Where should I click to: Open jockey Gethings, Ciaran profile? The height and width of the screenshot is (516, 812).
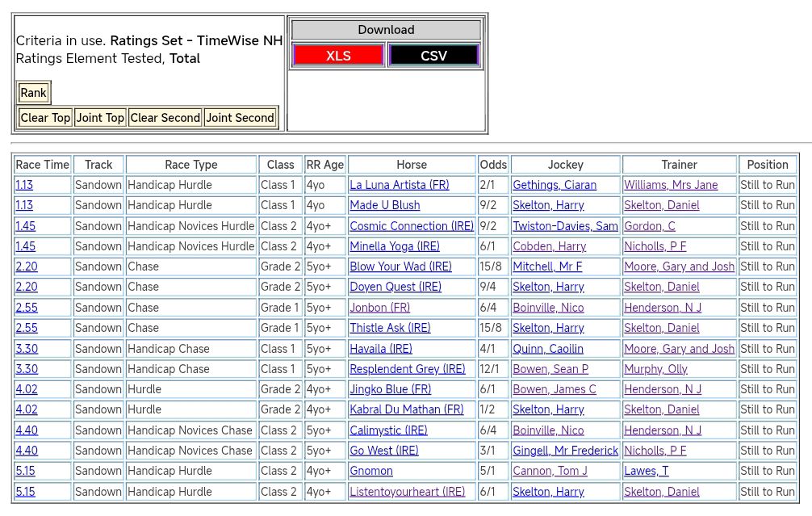[x=554, y=185]
